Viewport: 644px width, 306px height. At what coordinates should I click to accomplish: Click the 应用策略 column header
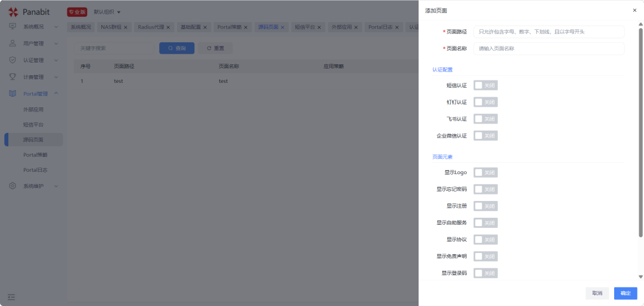pyautogui.click(x=333, y=66)
